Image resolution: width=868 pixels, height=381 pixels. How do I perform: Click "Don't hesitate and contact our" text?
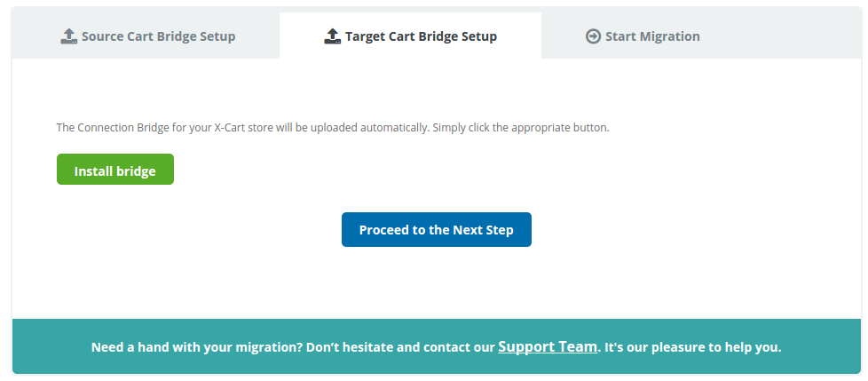[400, 348]
